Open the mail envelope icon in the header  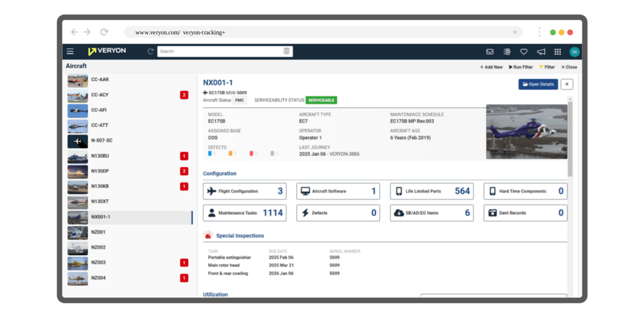[490, 52]
